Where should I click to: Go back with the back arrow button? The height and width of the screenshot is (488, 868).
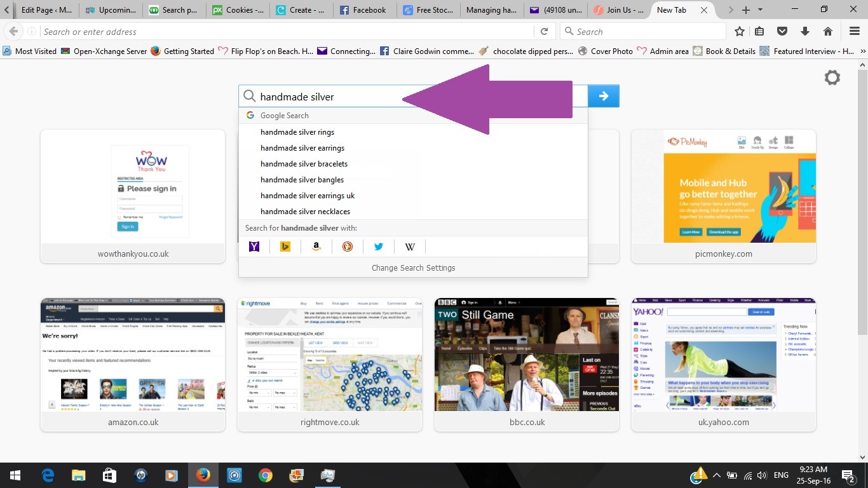(x=13, y=31)
